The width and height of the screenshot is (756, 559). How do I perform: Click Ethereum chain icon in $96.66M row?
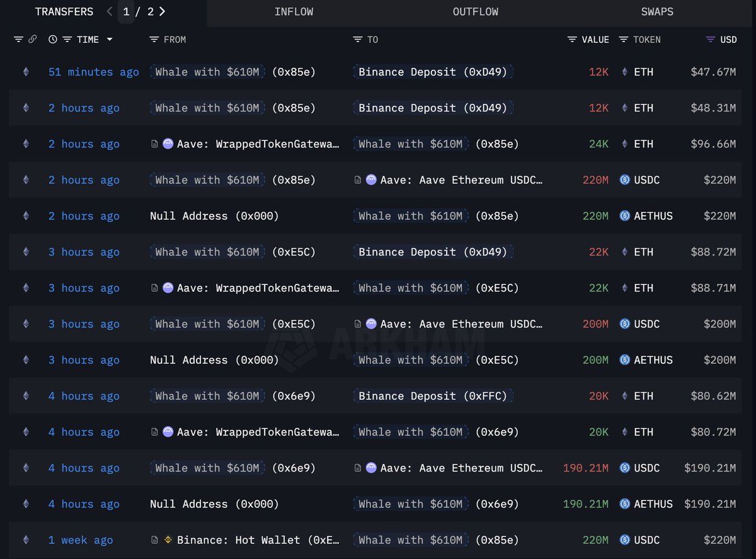coord(26,144)
